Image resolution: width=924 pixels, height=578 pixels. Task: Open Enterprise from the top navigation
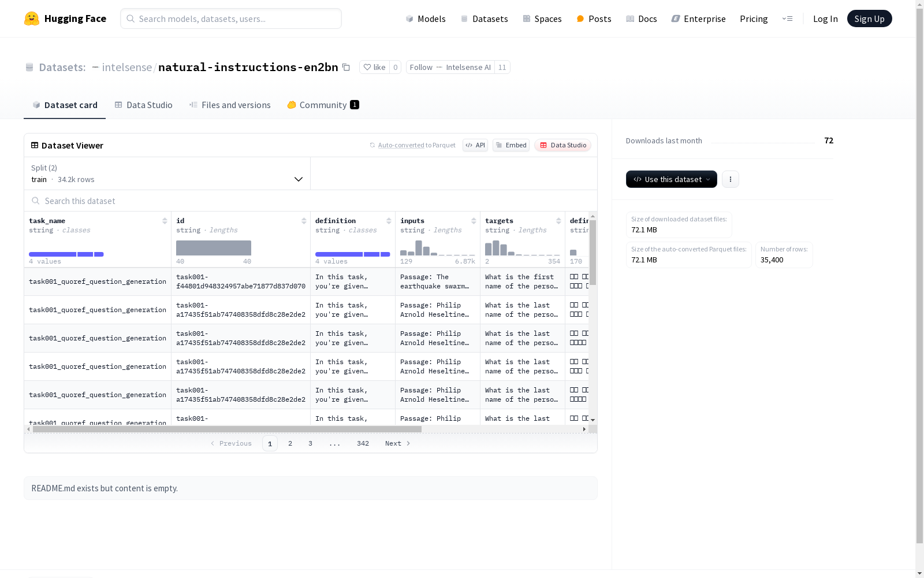[698, 18]
